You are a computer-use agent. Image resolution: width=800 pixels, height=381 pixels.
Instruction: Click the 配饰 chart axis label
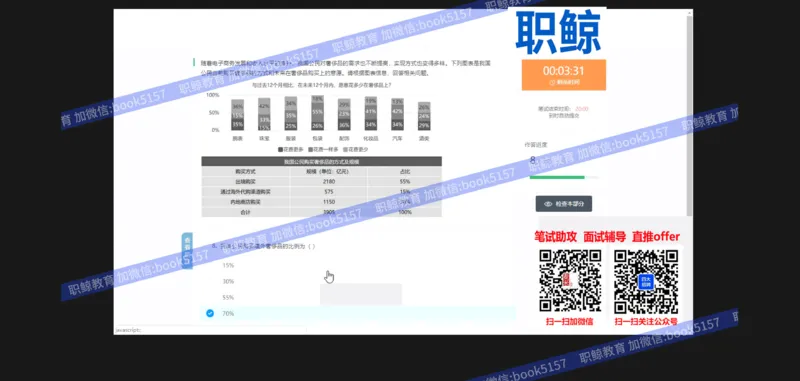pyautogui.click(x=344, y=138)
